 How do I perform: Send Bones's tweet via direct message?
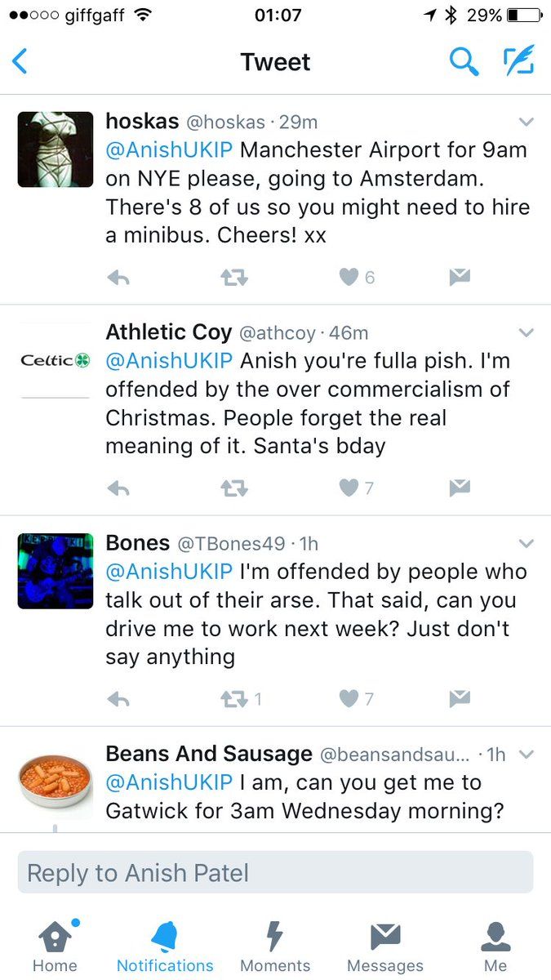[460, 699]
